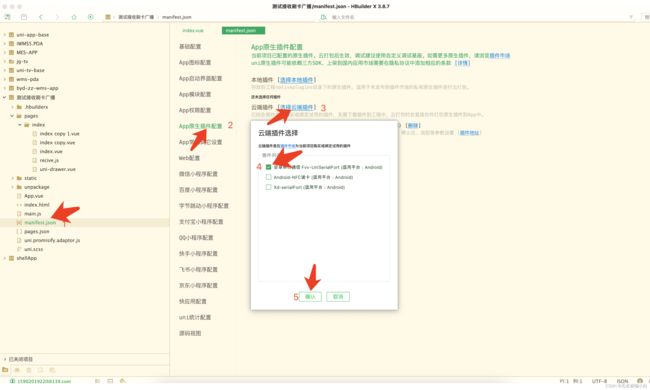Select recive.js in the index folder
Image resolution: width=650 pixels, height=390 pixels.
[x=49, y=160]
